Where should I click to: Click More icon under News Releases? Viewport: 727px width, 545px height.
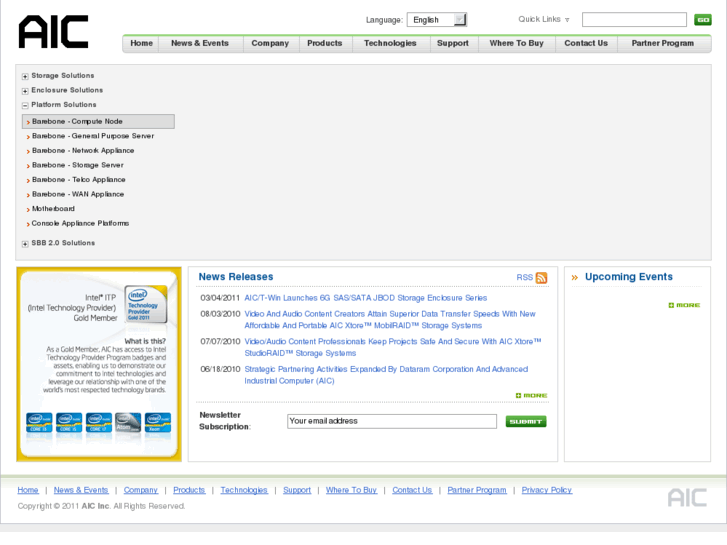point(532,396)
